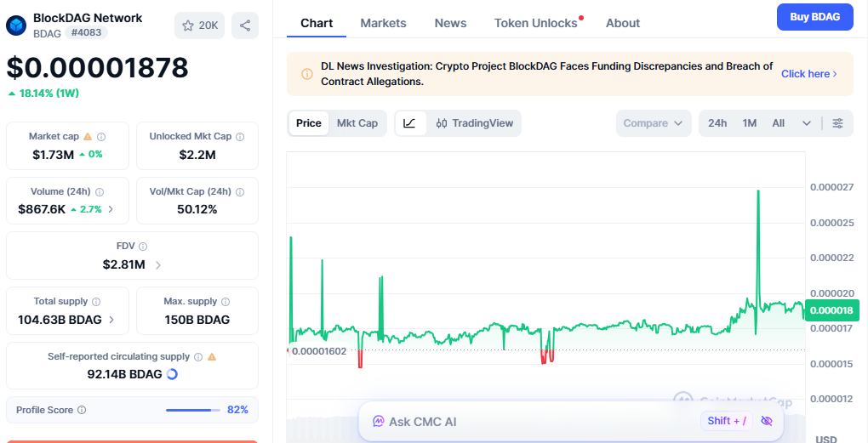
Task: Open the Markets tab
Action: (x=383, y=23)
